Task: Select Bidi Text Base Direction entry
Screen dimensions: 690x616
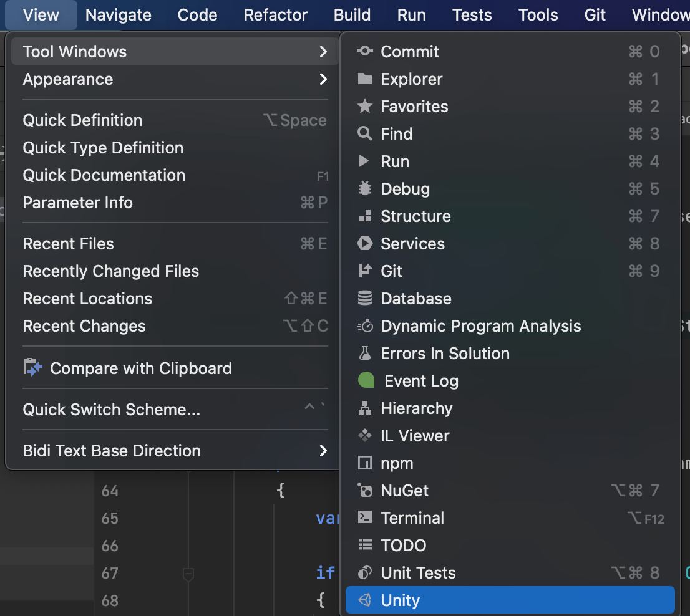Action: click(x=175, y=451)
